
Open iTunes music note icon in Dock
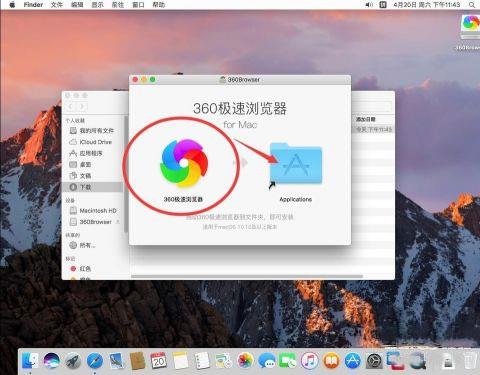click(310, 361)
